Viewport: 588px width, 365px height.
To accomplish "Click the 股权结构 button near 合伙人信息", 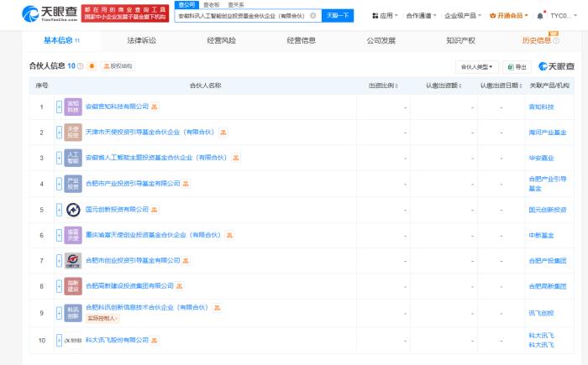I will pyautogui.click(x=118, y=66).
